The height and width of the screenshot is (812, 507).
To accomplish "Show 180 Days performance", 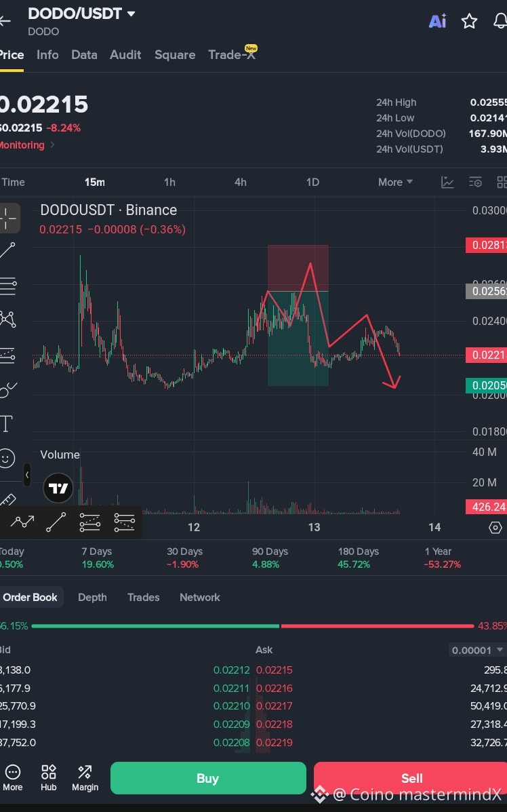I will click(x=358, y=558).
